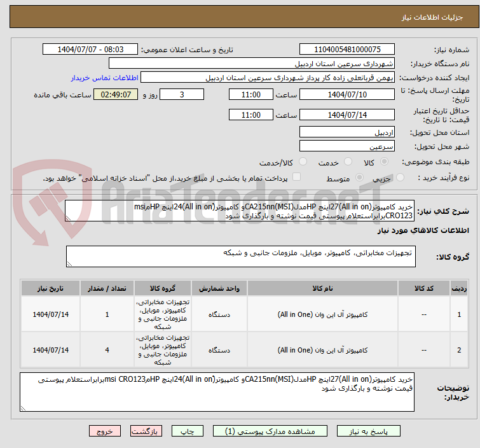Toggle the 'اسناد خزانه اسلامی' payment checkbox
The width and height of the screenshot is (480, 448).
pyautogui.click(x=296, y=177)
